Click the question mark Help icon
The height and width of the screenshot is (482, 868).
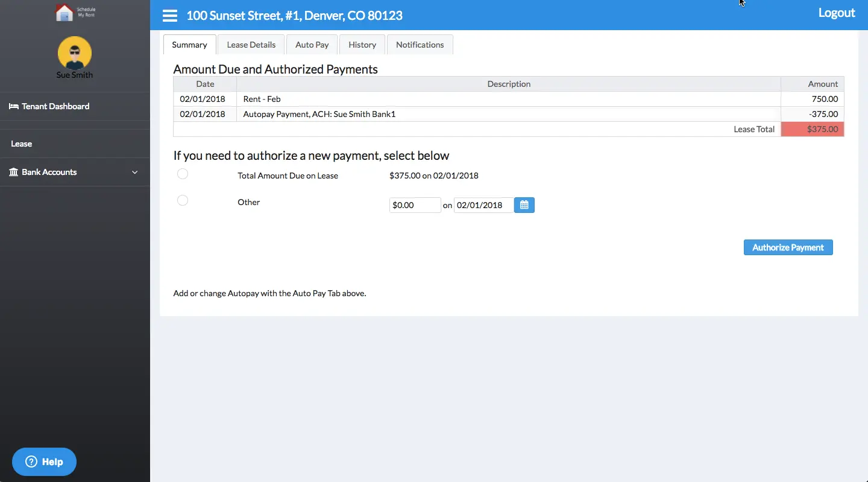tap(31, 462)
